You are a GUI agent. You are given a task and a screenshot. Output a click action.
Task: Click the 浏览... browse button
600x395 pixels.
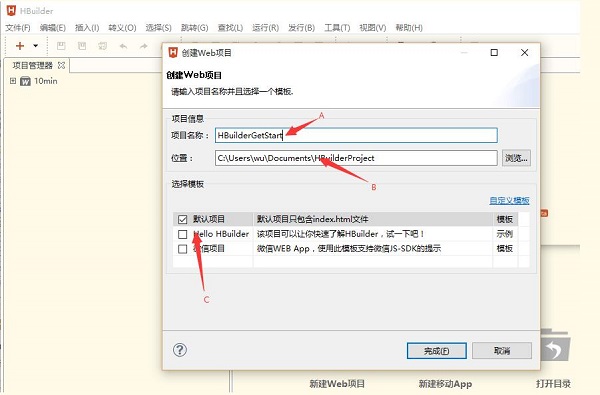click(x=516, y=158)
